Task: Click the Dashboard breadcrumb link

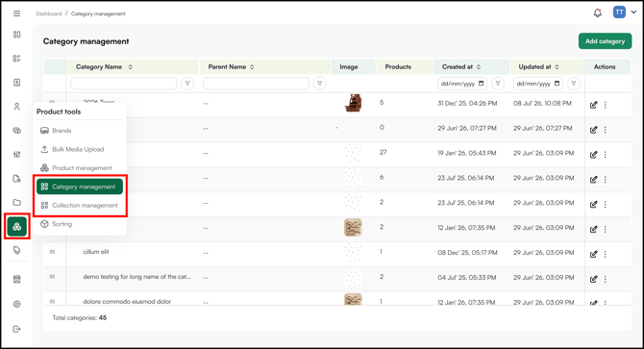Action: click(x=48, y=13)
